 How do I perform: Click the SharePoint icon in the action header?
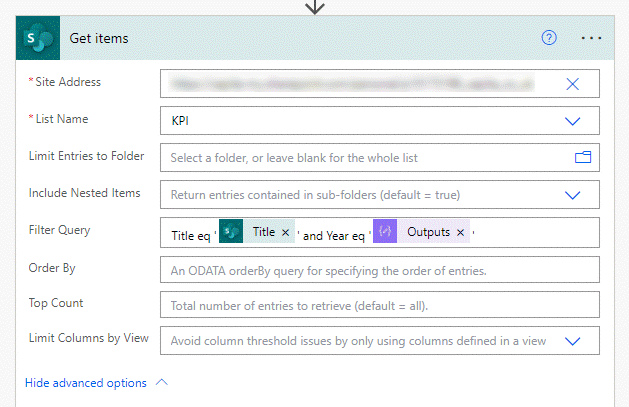click(39, 38)
